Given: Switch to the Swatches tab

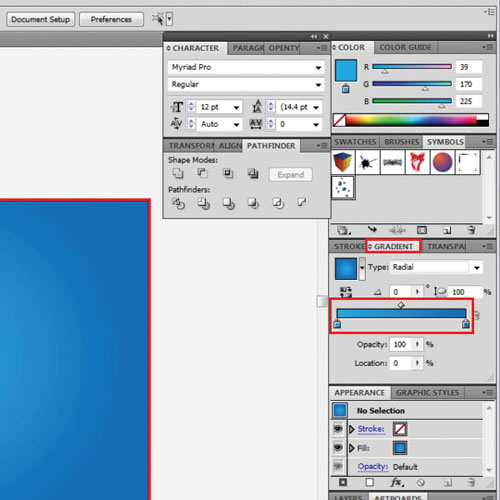Looking at the screenshot, I should pyautogui.click(x=355, y=142).
